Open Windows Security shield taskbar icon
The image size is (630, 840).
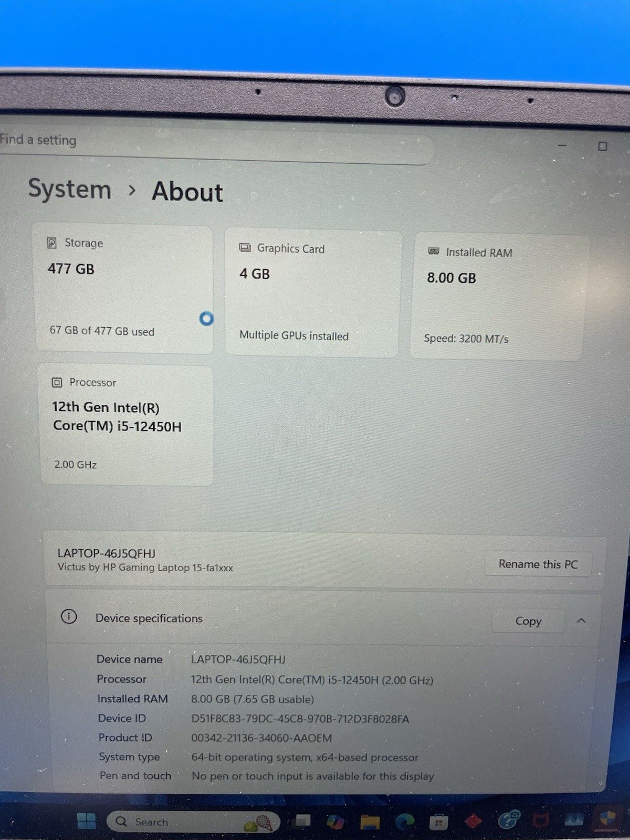pyautogui.click(x=607, y=820)
